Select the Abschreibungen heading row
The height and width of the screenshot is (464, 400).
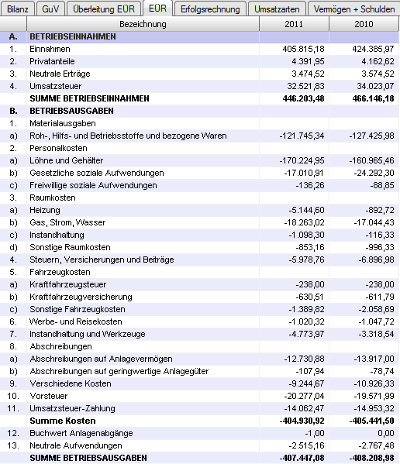[x=199, y=346]
